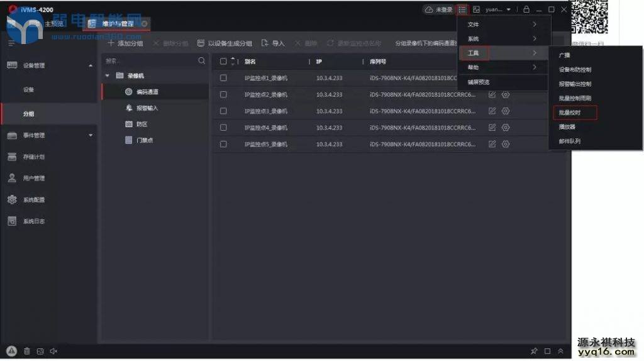Tick the checkbox beside IP监控点4_录像机

click(x=223, y=128)
